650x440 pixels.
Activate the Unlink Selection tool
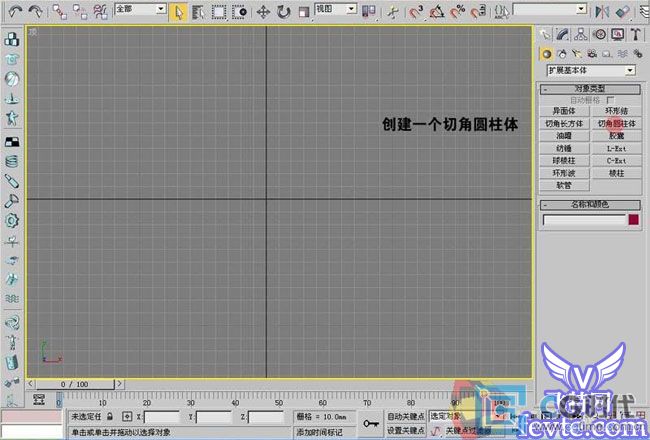pyautogui.click(x=80, y=12)
